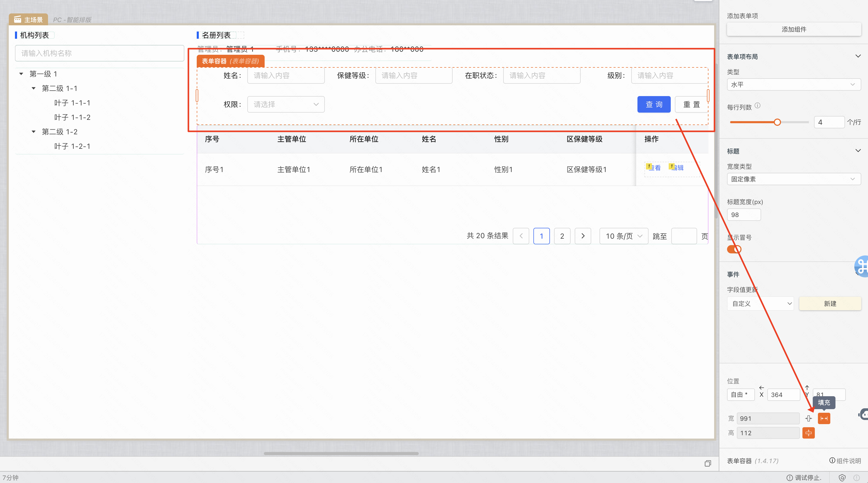Open the 自定义 event dropdown
The width and height of the screenshot is (868, 483).
pos(760,303)
